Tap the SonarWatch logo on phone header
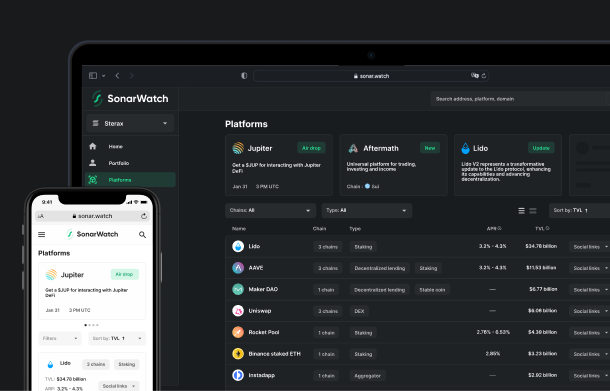The height and width of the screenshot is (391, 610). (92, 234)
